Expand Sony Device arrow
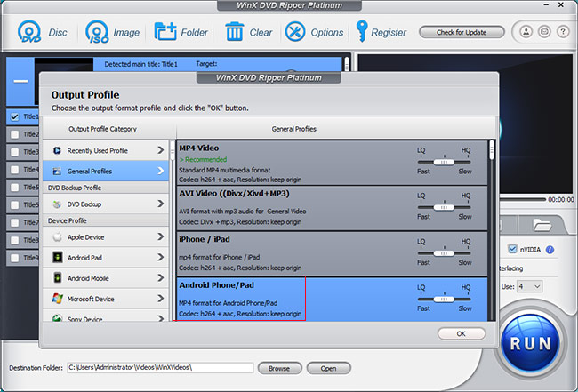Viewport: 578px width, 392px height. 160,317
